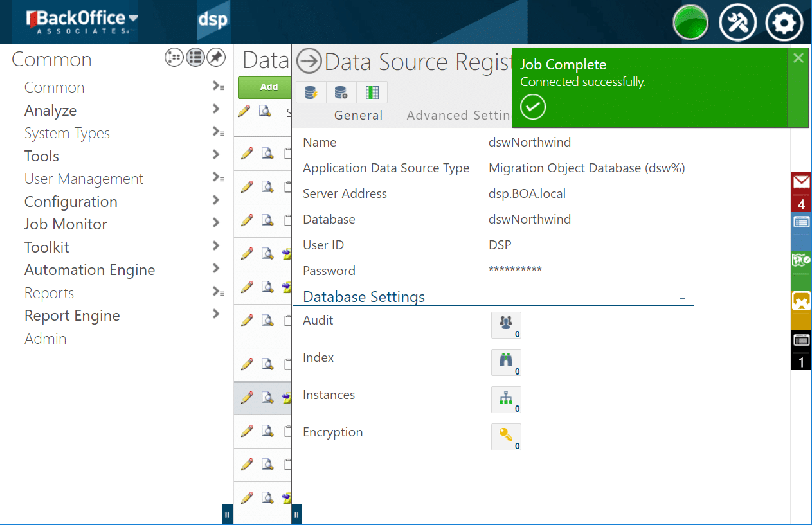Dismiss the Job Complete notification
This screenshot has height=525, width=812.
[798, 58]
